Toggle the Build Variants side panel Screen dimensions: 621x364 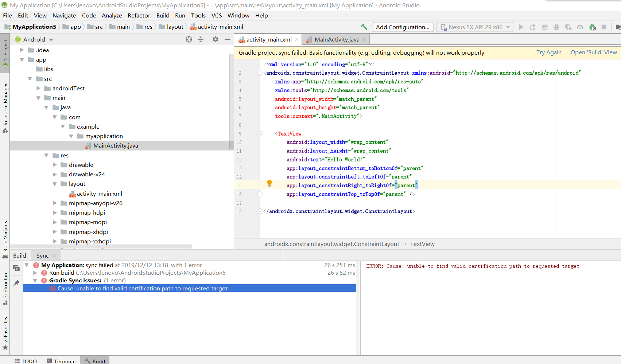point(5,239)
